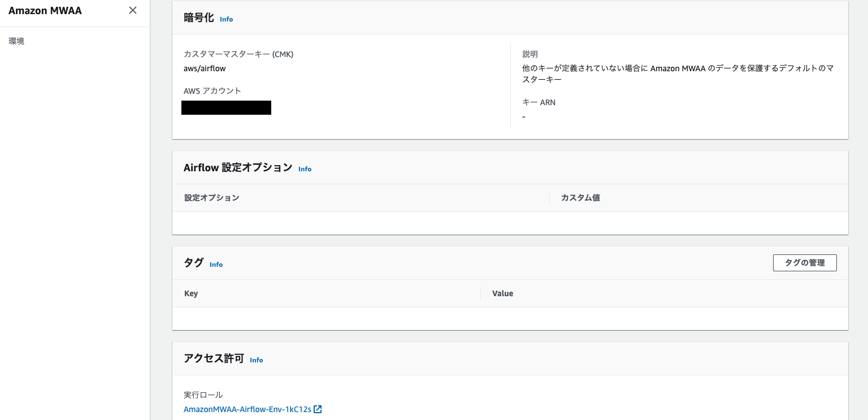The height and width of the screenshot is (420, 868).
Task: Open execution role AmazonMWAA-Airflow-Env-1kC12s
Action: click(247, 409)
